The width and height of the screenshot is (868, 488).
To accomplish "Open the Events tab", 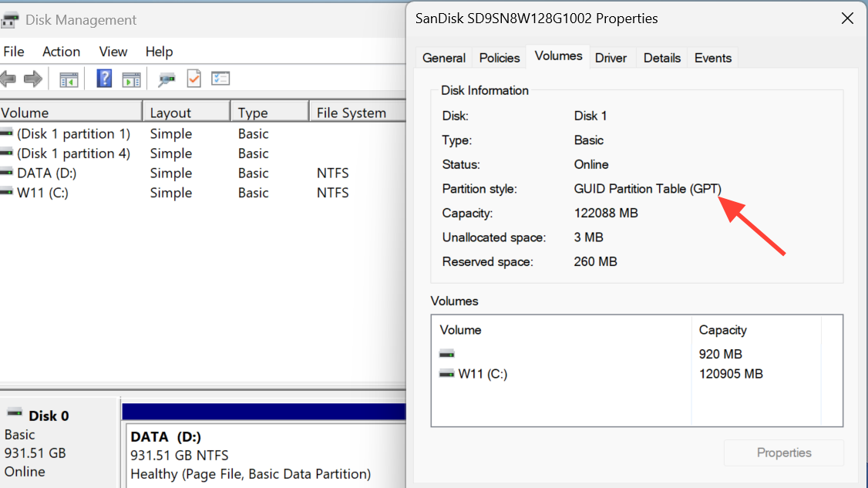I will click(712, 58).
